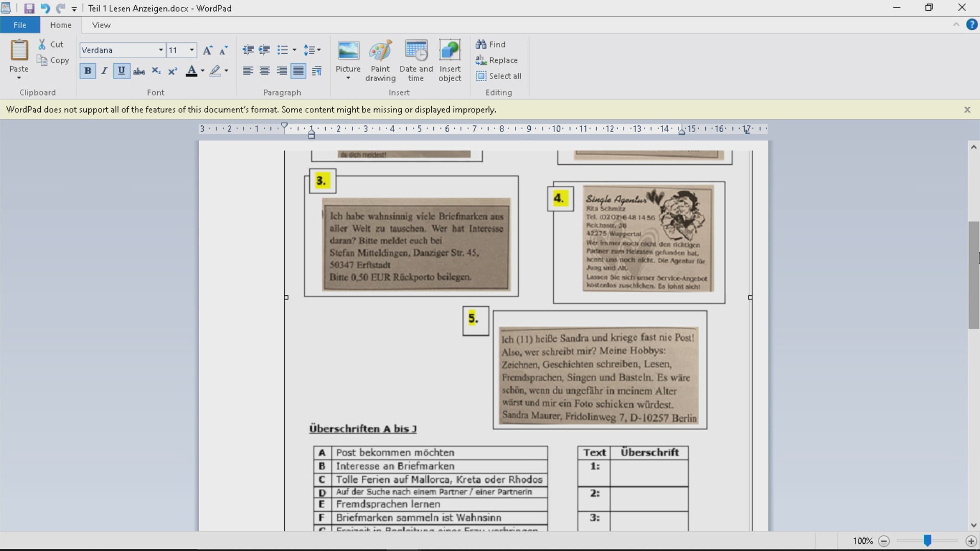Open the paragraph settings dialog icon
Screen dimensions: 980x551
tap(316, 71)
